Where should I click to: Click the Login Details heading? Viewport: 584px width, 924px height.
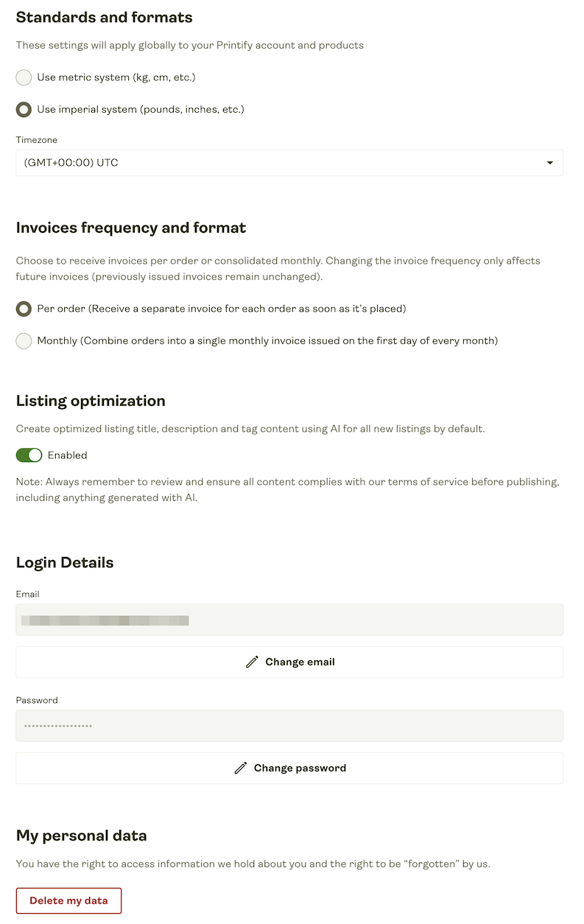(66, 562)
